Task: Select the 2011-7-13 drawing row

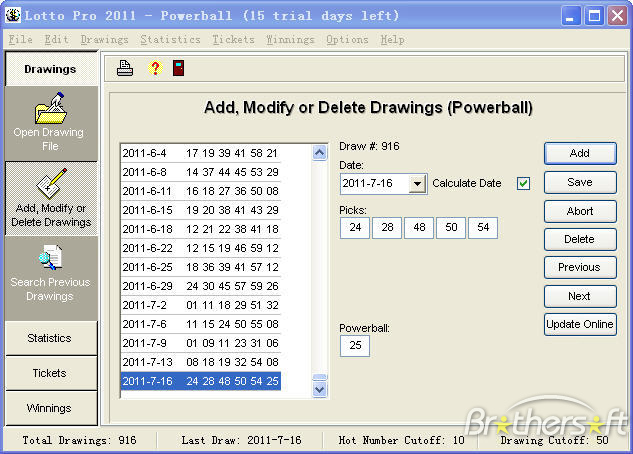Action: pyautogui.click(x=201, y=362)
